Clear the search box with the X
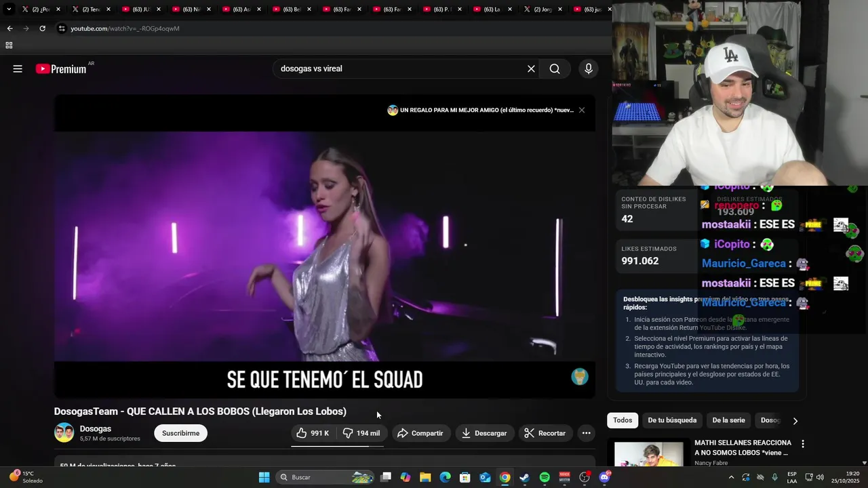 click(x=531, y=68)
